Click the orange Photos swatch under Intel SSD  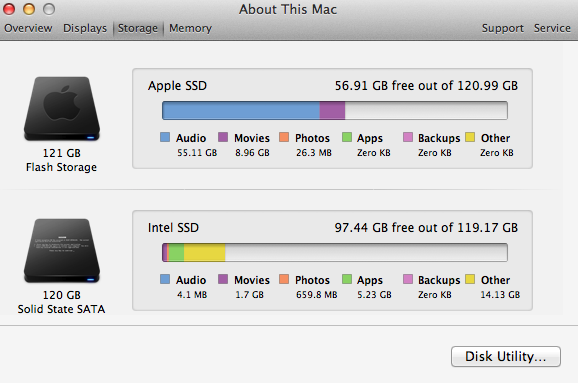[284, 279]
